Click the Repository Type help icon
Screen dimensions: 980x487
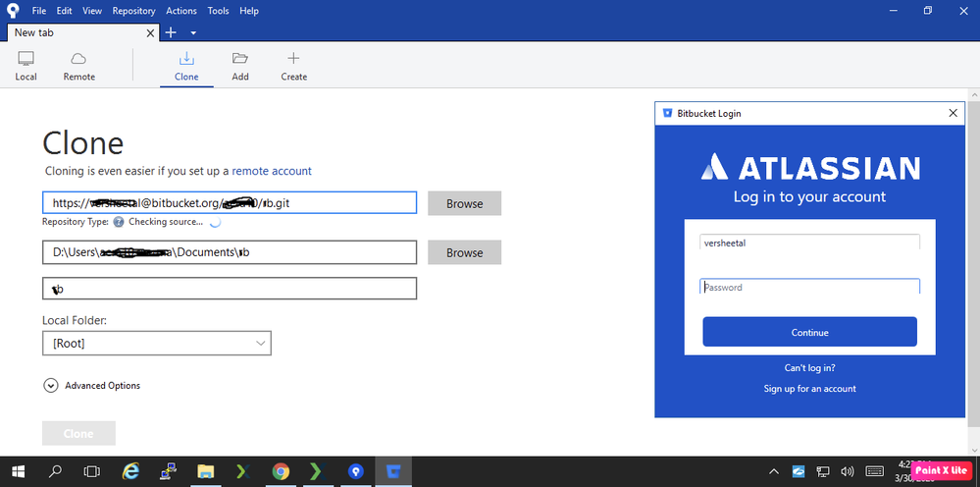pyautogui.click(x=119, y=222)
